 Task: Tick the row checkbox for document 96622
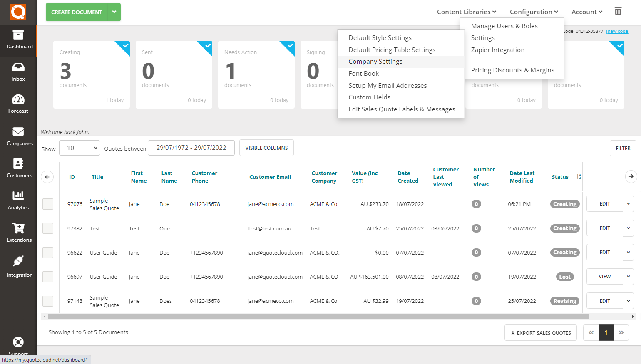point(47,252)
